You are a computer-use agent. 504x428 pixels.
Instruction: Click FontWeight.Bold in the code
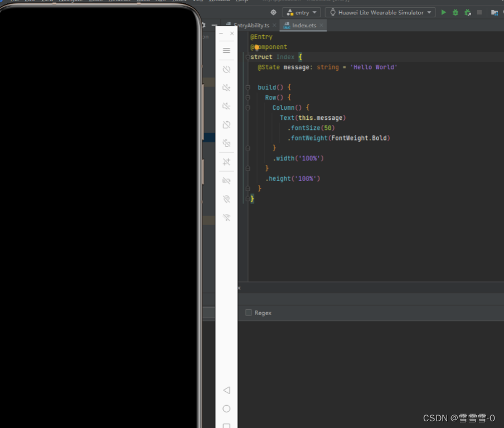tap(359, 138)
